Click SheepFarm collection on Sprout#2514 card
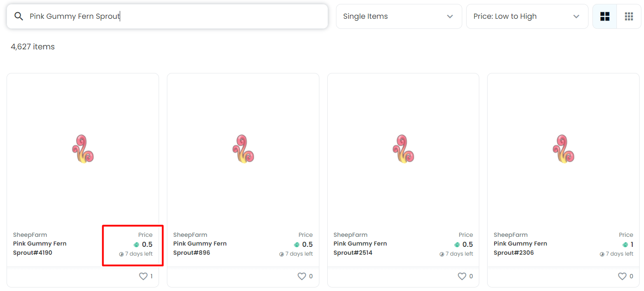 pyautogui.click(x=350, y=235)
